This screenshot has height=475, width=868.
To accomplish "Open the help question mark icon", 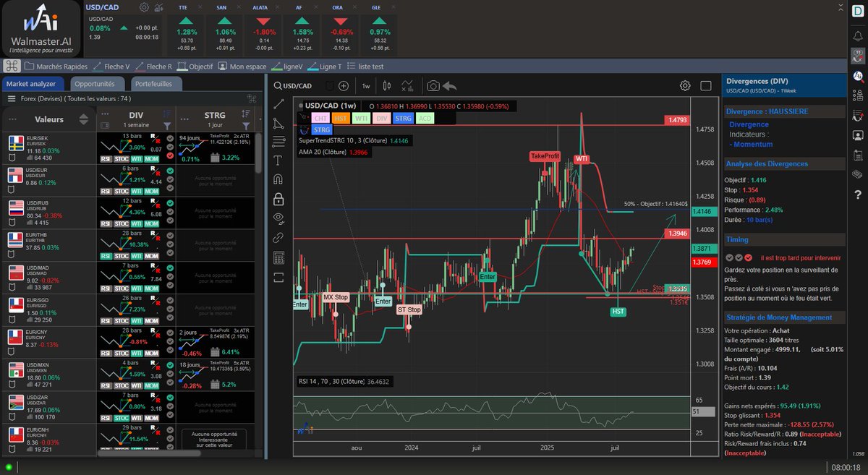I will pyautogui.click(x=857, y=194).
